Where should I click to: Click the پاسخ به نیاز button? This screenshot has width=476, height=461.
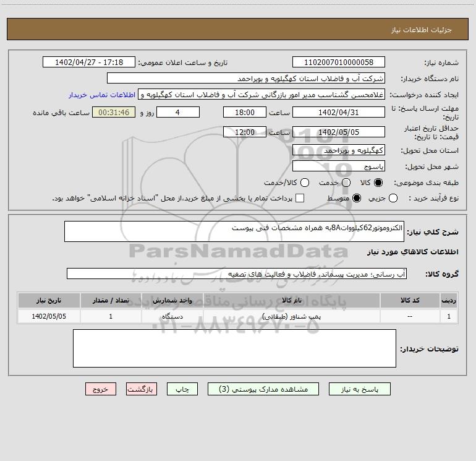(x=359, y=389)
